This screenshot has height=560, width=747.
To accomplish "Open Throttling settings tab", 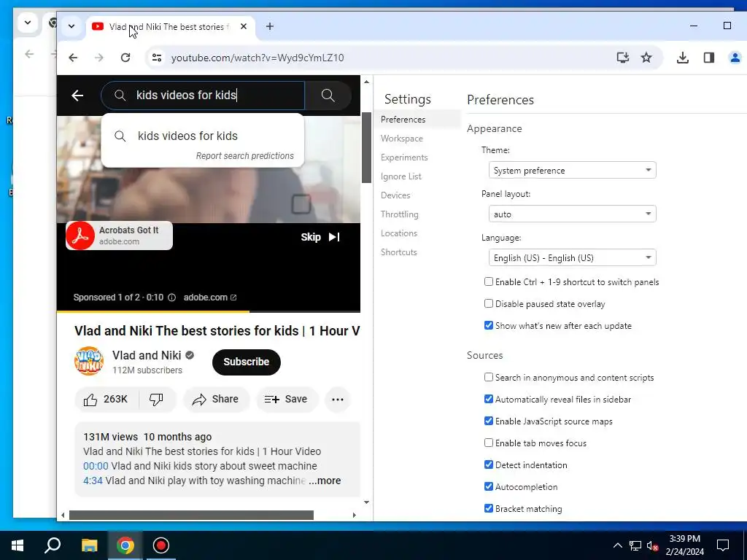I will pyautogui.click(x=399, y=214).
